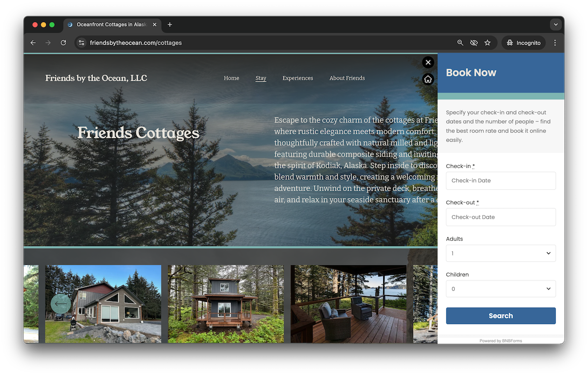Select the small cabin photo thumbnail
The height and width of the screenshot is (375, 588).
point(226,304)
